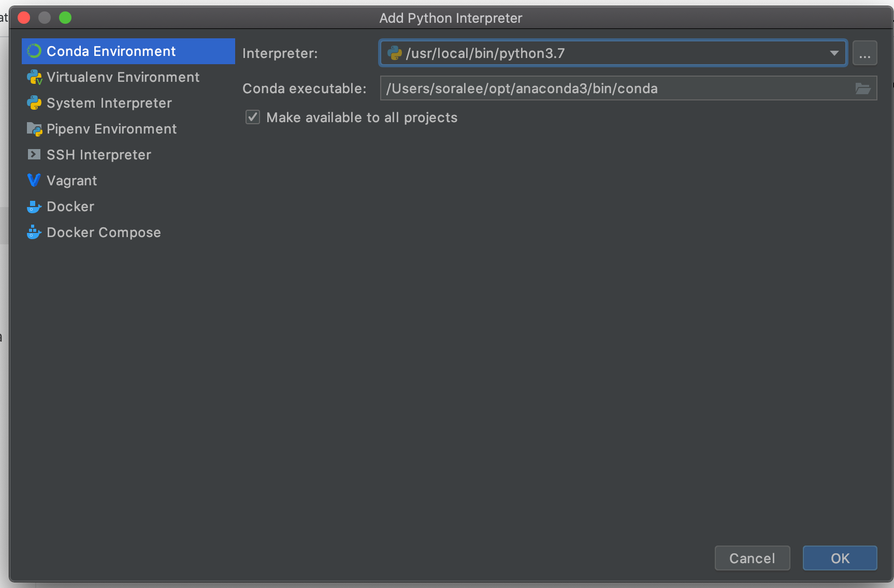This screenshot has height=588, width=894.
Task: Select Virtualenv Environment option
Action: click(x=128, y=77)
